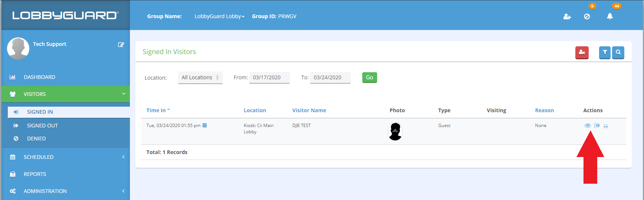Click the green Go button
This screenshot has height=200, width=644.
point(370,77)
